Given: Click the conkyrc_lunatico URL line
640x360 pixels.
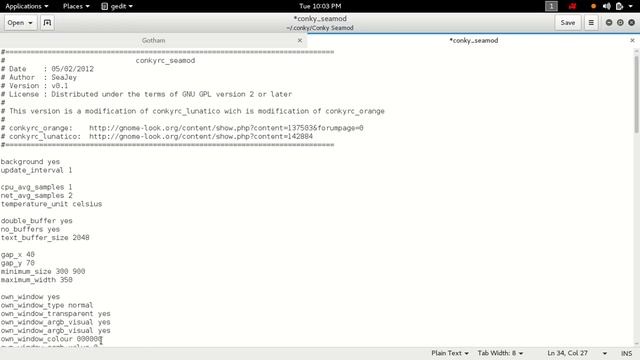Looking at the screenshot, I should point(157,136).
